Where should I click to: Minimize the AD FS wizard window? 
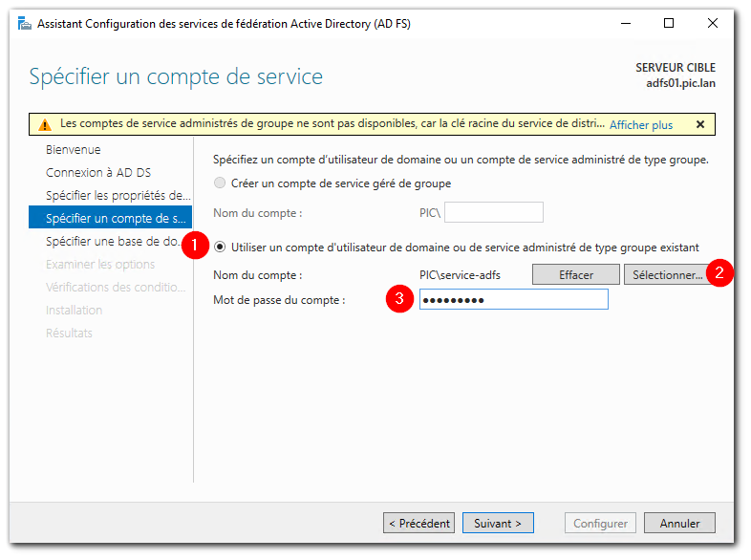click(626, 23)
